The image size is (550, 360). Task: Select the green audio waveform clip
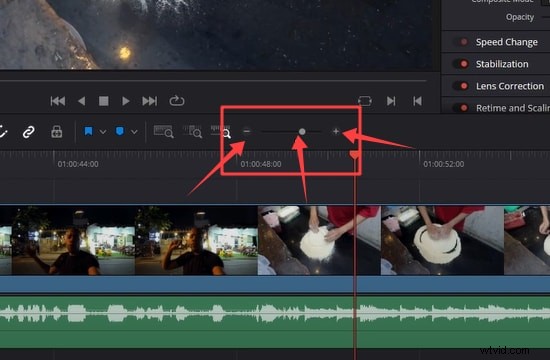(x=275, y=322)
